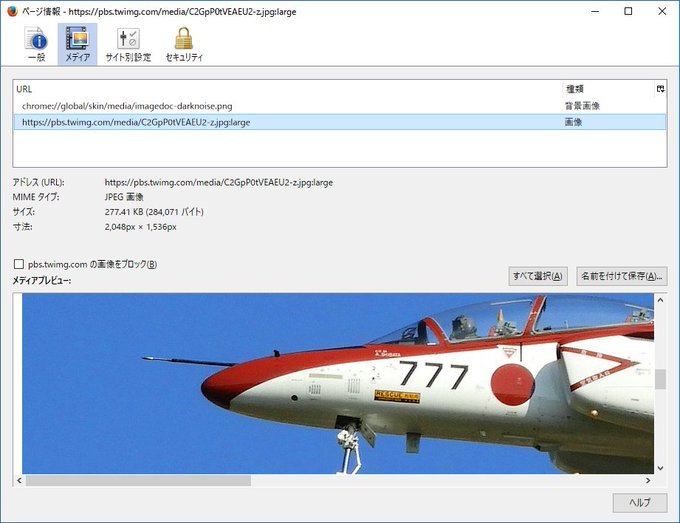
Task: Open the サイト別設定 permissions tab icon
Action: (128, 44)
